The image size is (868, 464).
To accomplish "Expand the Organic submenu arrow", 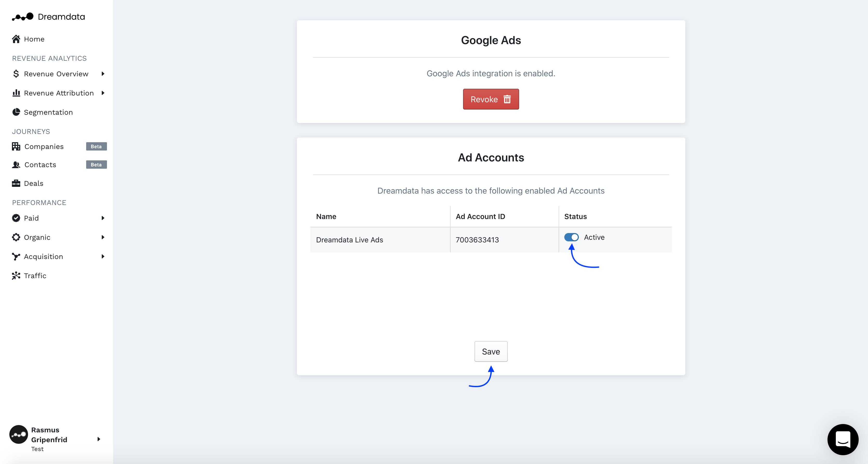I will pyautogui.click(x=103, y=237).
